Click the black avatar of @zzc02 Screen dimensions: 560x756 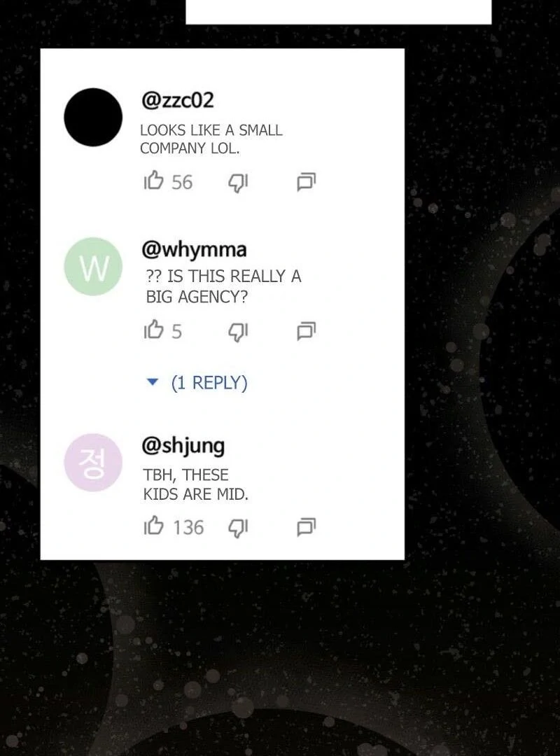point(93,117)
